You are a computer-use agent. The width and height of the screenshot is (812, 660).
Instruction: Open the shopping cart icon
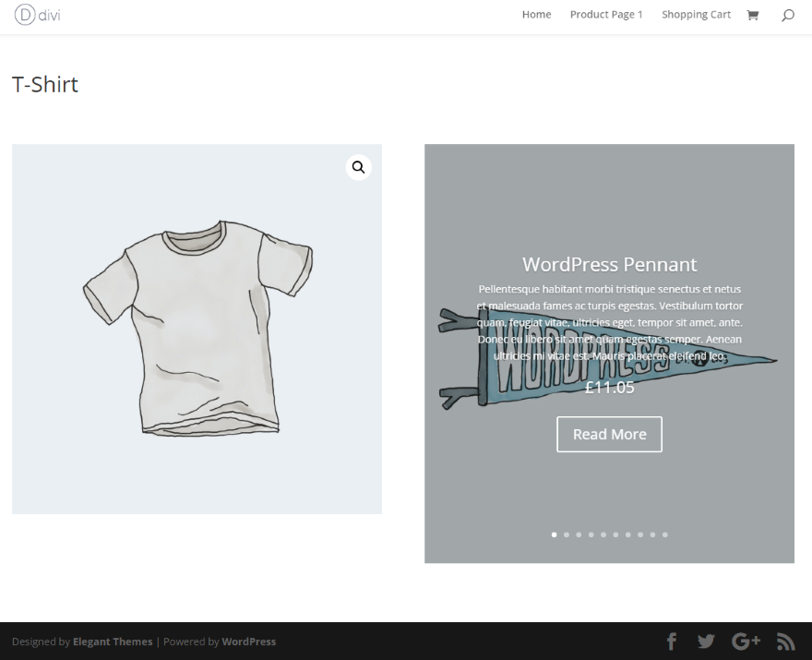752,15
